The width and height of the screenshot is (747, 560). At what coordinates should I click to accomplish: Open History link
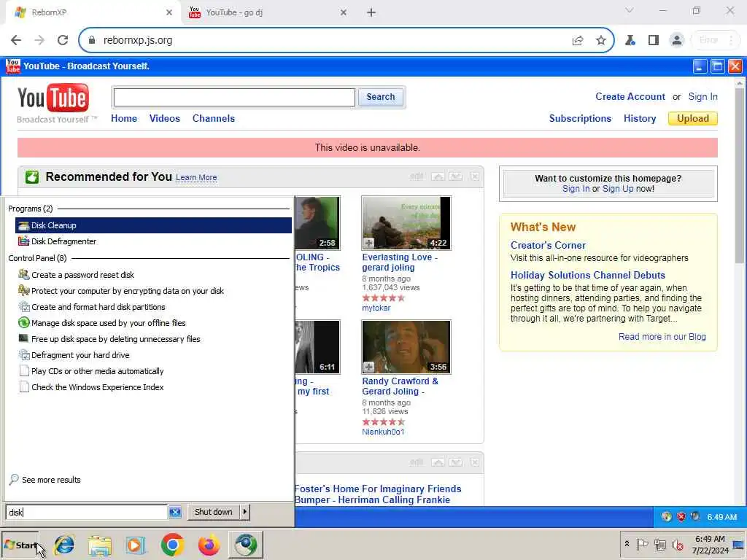[640, 119]
